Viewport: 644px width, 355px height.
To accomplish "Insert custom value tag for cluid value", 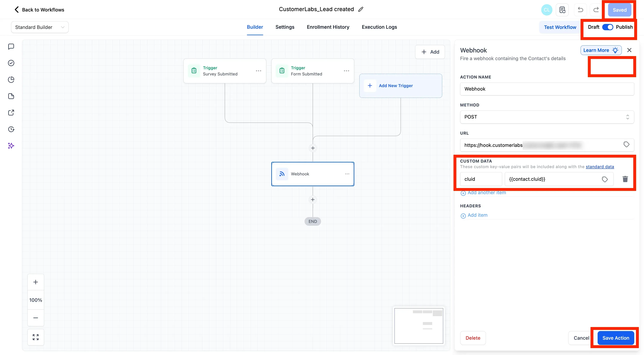I will pos(605,179).
